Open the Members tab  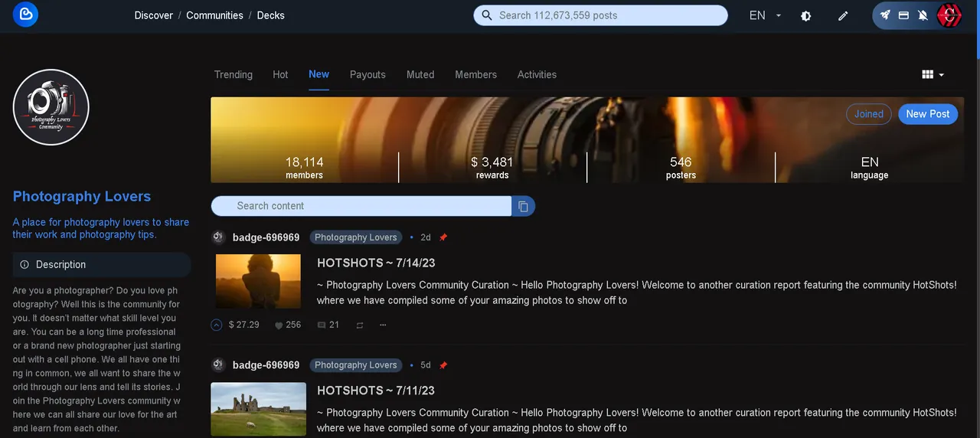point(475,74)
